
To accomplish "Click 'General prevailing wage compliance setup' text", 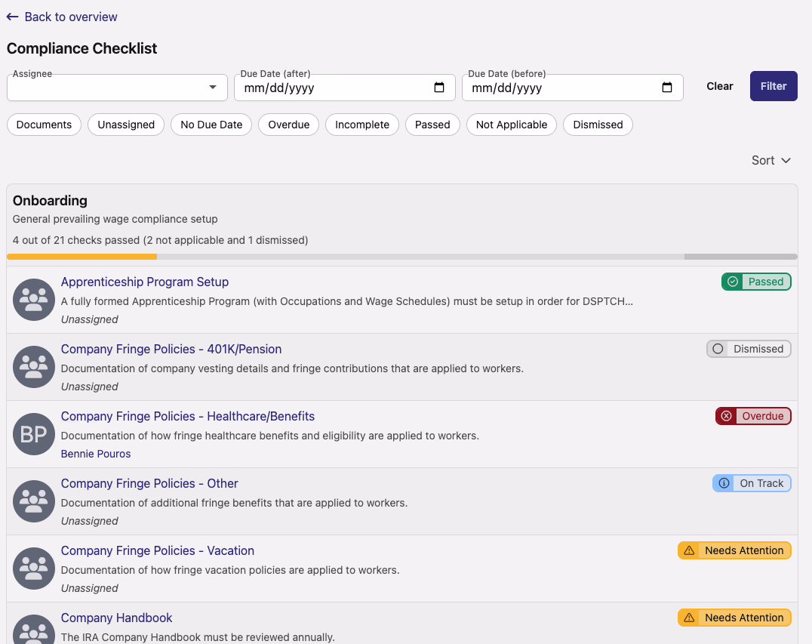I will click(115, 219).
